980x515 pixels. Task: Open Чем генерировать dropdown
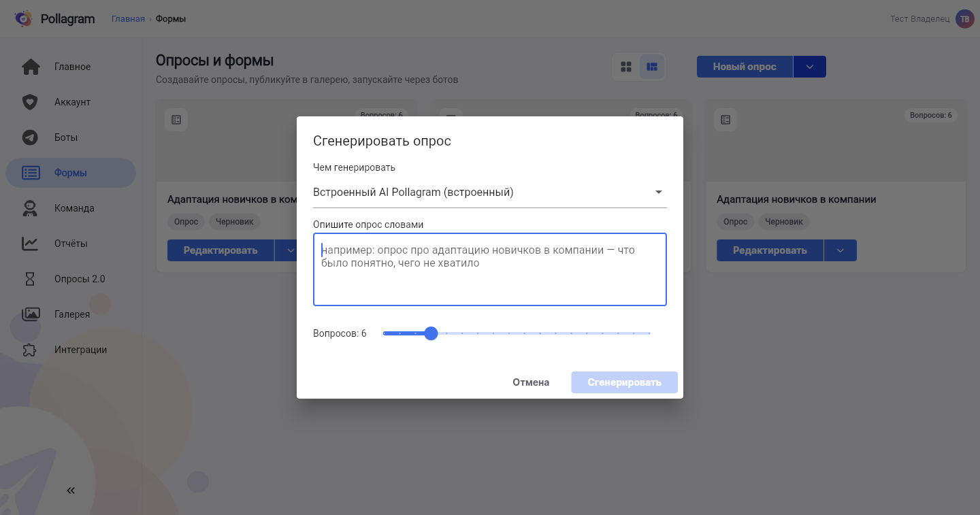pos(490,193)
